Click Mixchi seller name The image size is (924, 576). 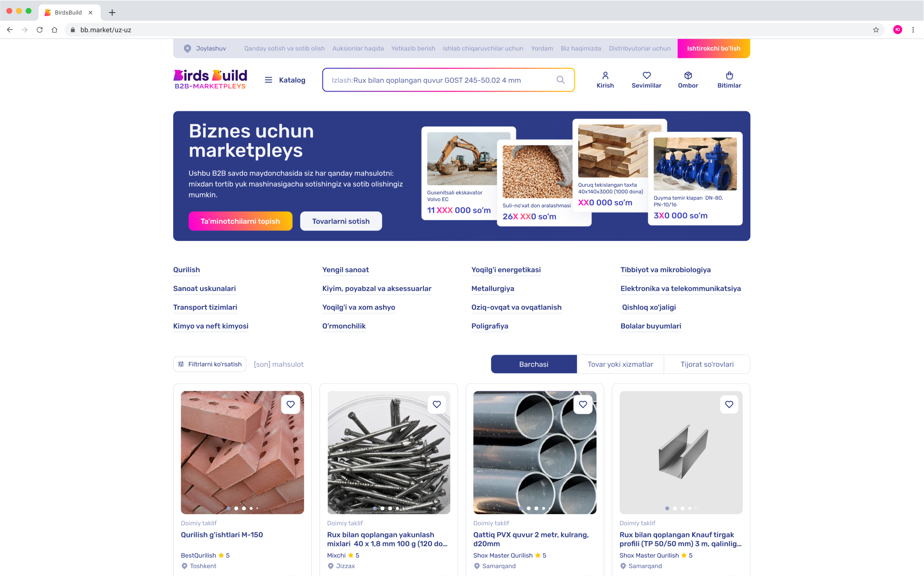tap(336, 555)
